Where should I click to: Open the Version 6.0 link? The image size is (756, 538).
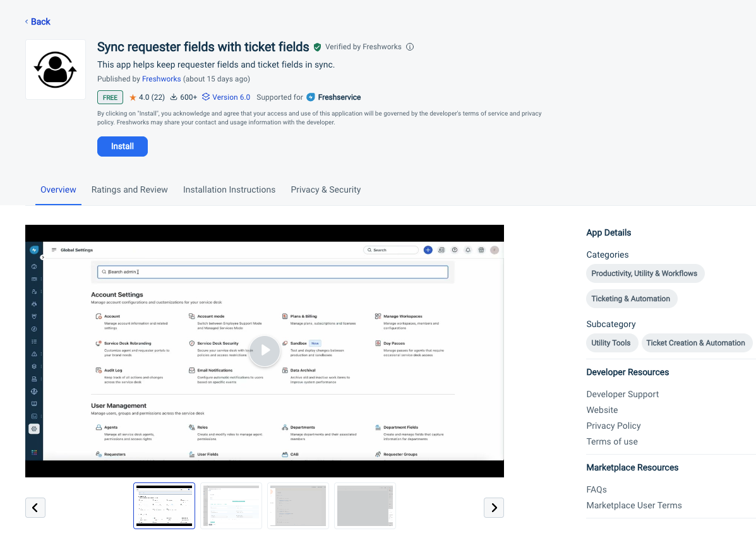226,97
